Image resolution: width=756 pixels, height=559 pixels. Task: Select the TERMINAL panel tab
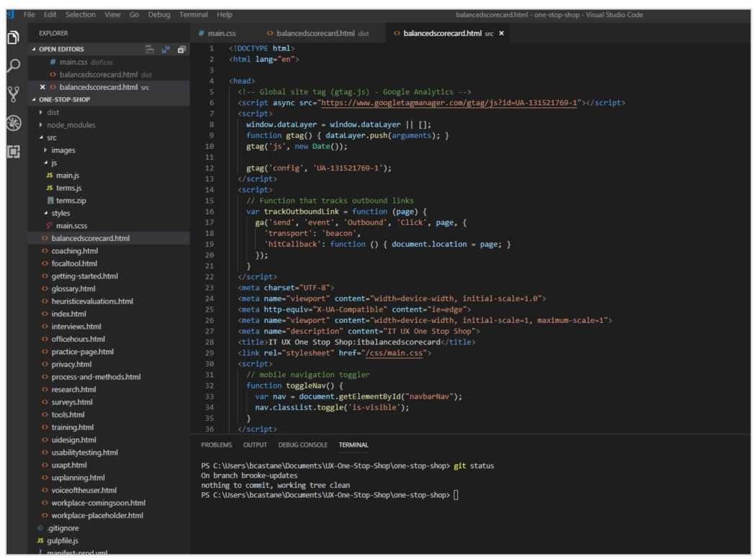pyautogui.click(x=354, y=445)
